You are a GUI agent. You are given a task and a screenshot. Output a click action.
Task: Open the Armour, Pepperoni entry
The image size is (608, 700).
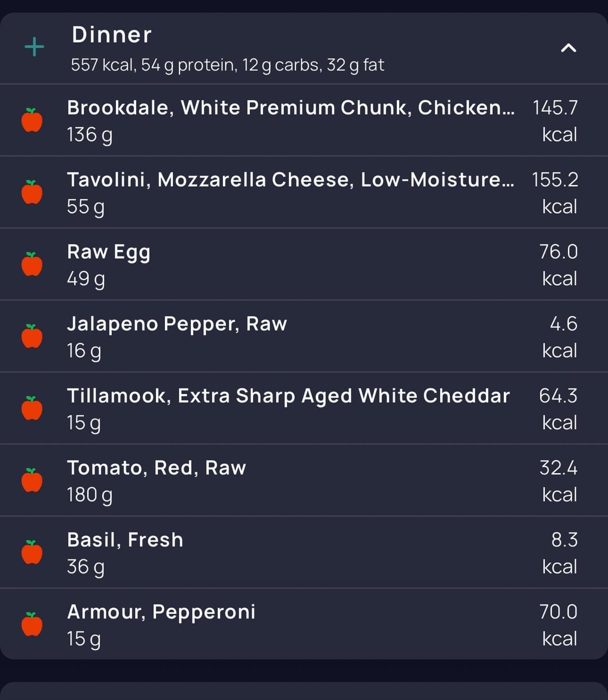pos(304,624)
